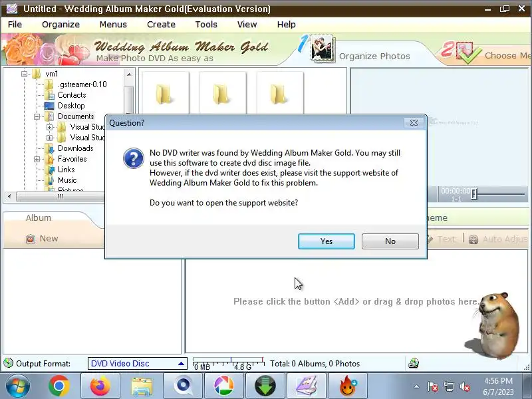
Task: Open Picasa from the taskbar
Action: pos(224,386)
